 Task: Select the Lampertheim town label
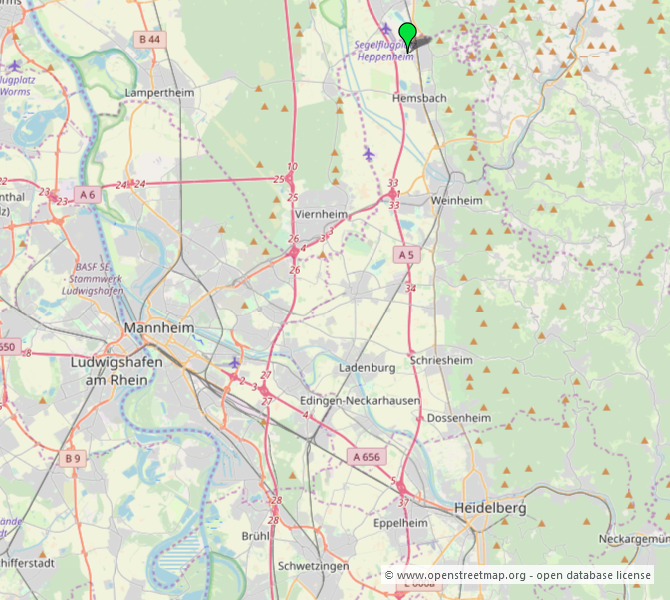(159, 92)
